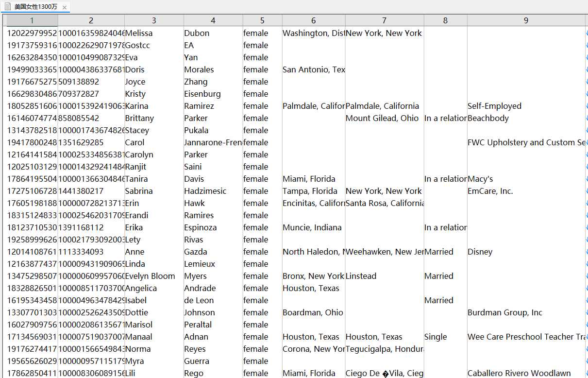Image resolution: width=588 pixels, height=378 pixels.
Task: Click the cell containing Boardman, Ohio
Action: (x=314, y=312)
